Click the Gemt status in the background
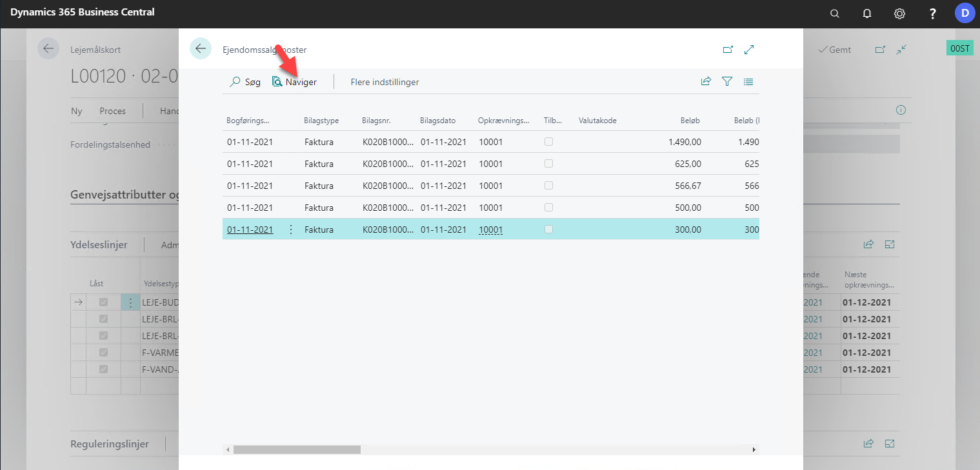Screen dimensions: 980x470 coord(834,50)
